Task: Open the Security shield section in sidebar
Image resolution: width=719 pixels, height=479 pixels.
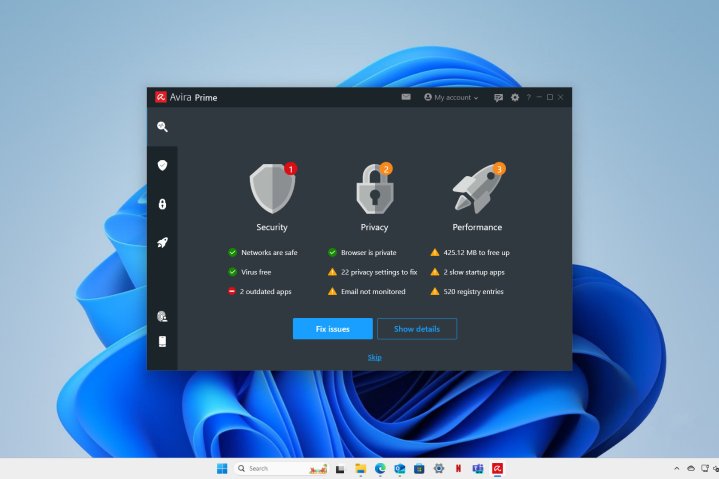Action: pyautogui.click(x=162, y=165)
